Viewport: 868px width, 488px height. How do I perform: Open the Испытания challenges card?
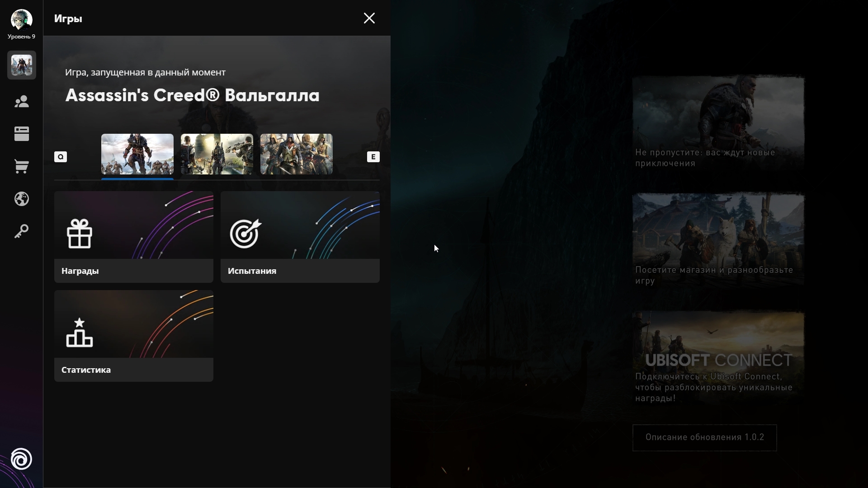(300, 237)
